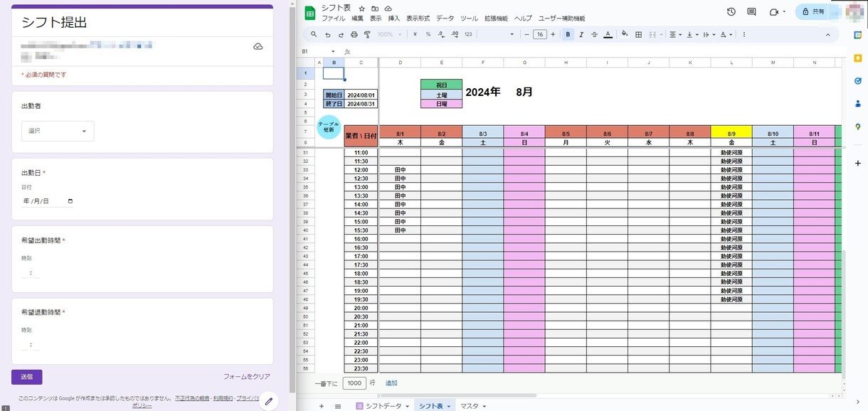Star the シフト表 document
The width and height of the screenshot is (868, 411).
[361, 9]
